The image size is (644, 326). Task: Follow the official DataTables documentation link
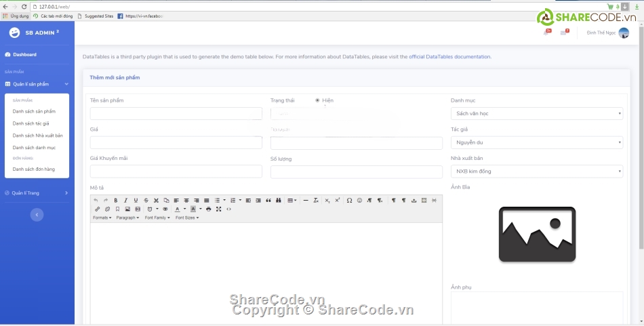tap(449, 57)
